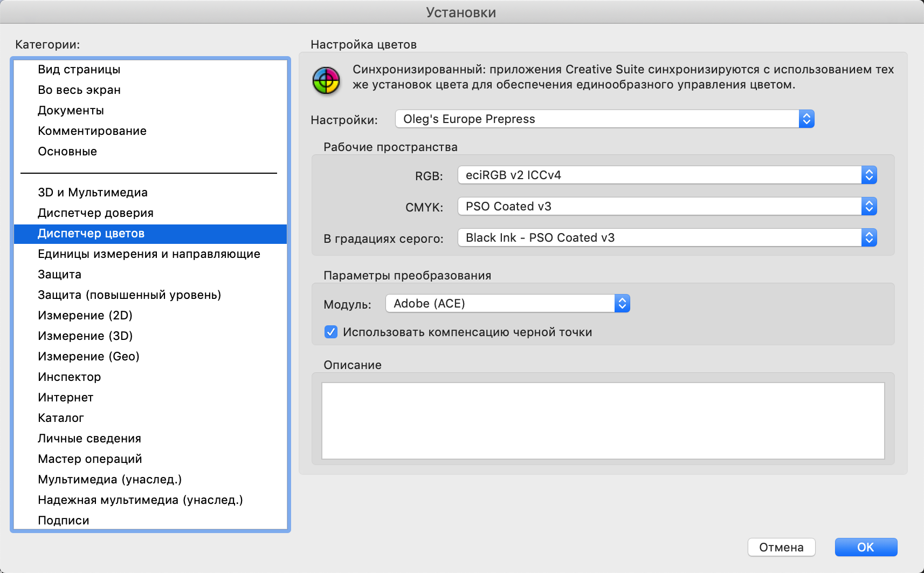This screenshot has height=573, width=924.
Task: Select the Во весь экран category
Action: pyautogui.click(x=150, y=90)
